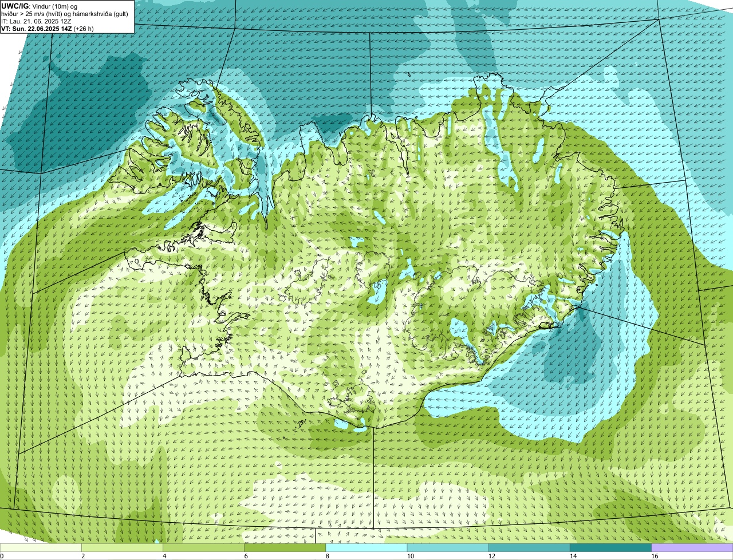Click the dark green 6–8 m/s legend swatch
733x560 pixels.
(x=285, y=548)
